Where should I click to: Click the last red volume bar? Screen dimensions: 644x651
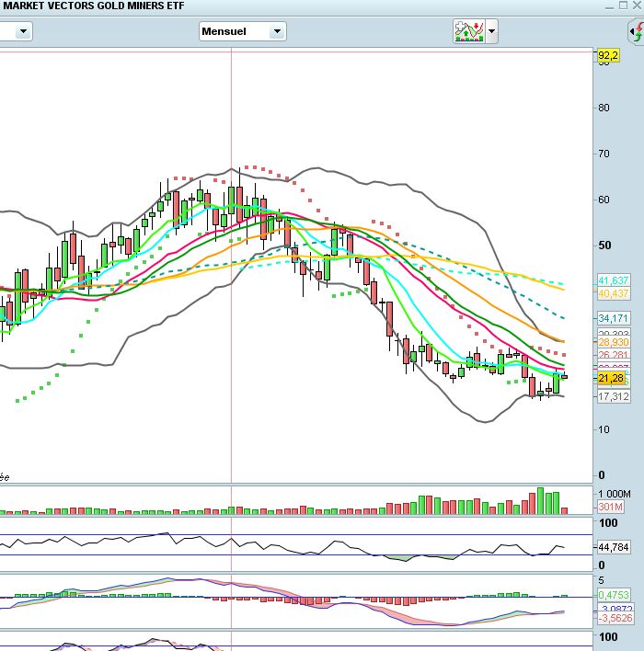pyautogui.click(x=564, y=511)
